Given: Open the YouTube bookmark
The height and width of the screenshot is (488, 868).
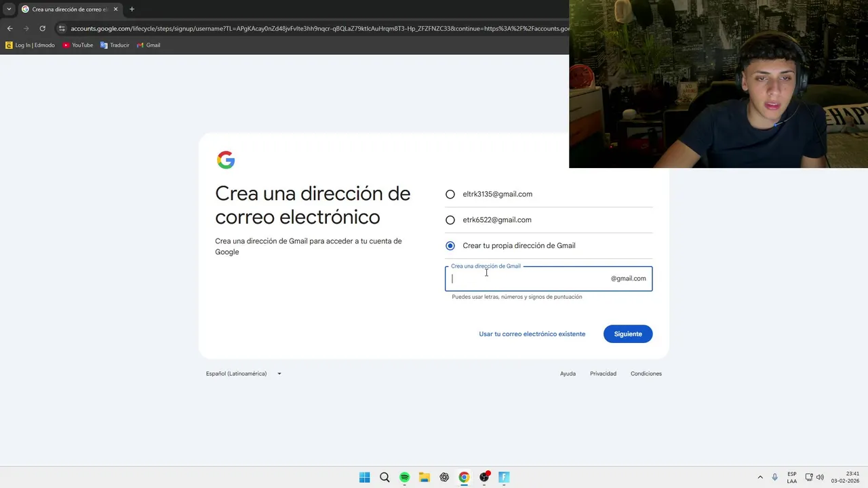Looking at the screenshot, I should click(77, 45).
